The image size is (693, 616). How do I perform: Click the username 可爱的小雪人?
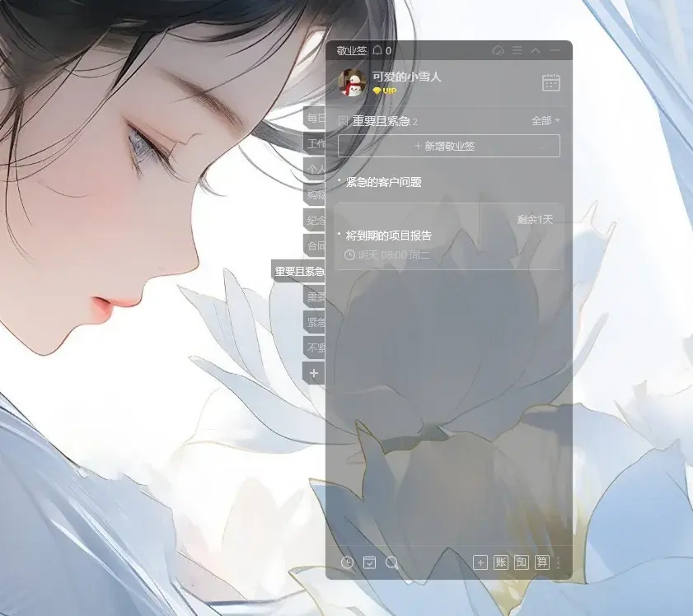pos(406,77)
